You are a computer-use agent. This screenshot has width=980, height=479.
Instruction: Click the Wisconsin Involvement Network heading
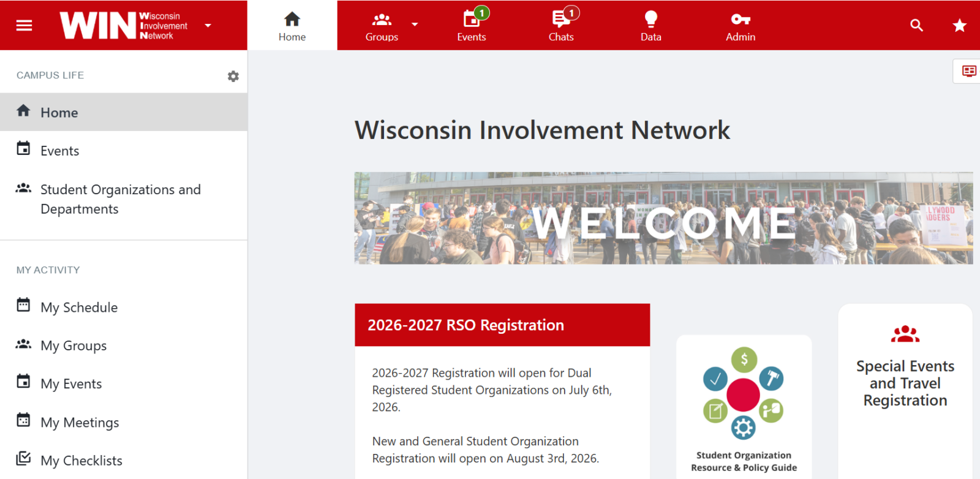point(542,130)
